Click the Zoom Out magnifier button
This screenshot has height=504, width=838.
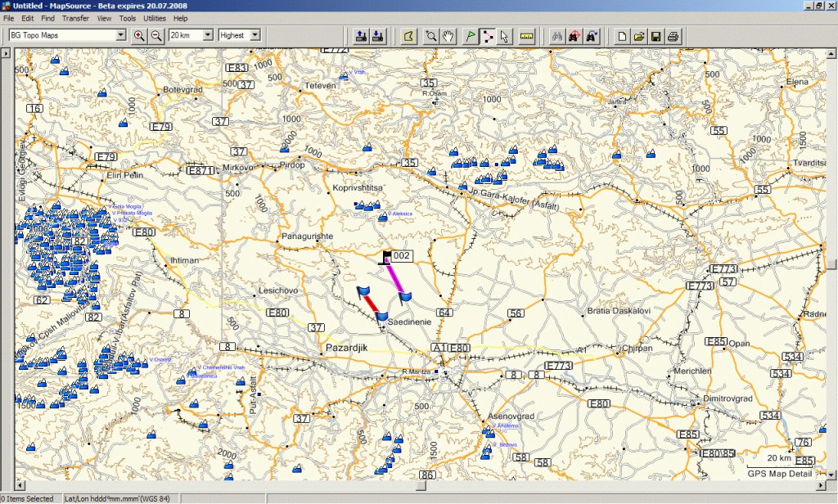(155, 35)
